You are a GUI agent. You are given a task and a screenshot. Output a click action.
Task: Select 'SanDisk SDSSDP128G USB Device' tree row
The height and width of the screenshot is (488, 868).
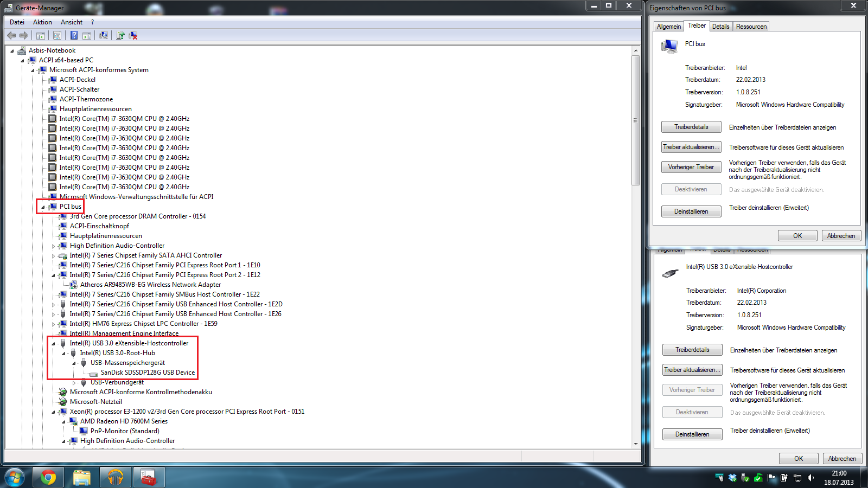[148, 373]
